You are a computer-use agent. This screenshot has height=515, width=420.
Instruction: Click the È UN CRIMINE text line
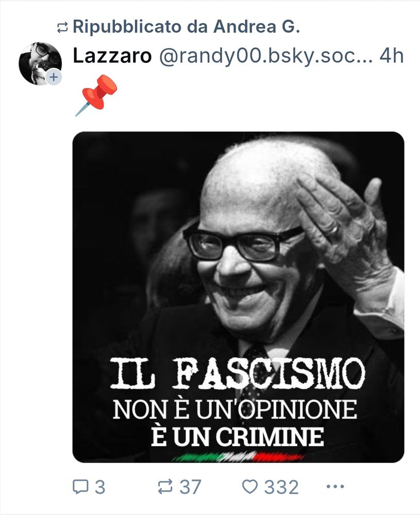pyautogui.click(x=238, y=436)
